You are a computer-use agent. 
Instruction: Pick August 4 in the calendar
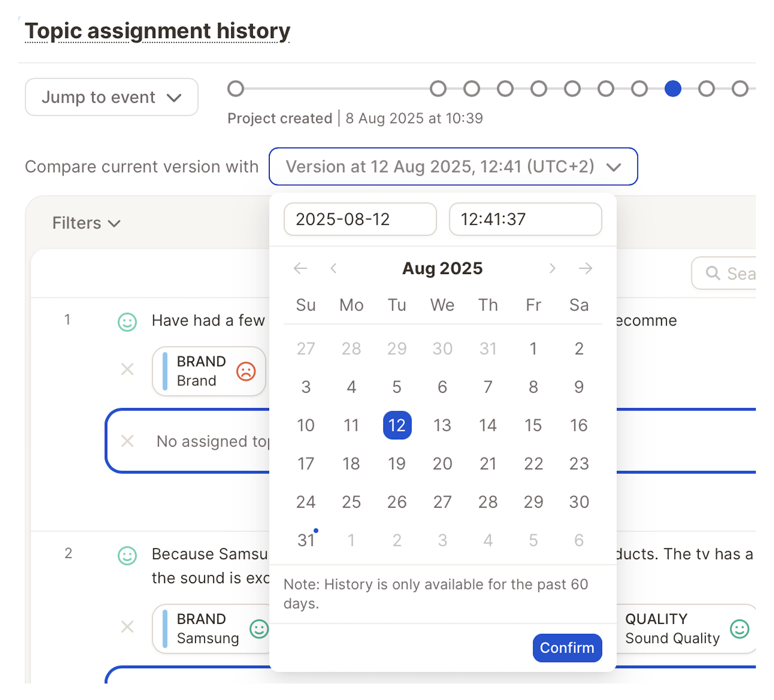click(x=351, y=387)
